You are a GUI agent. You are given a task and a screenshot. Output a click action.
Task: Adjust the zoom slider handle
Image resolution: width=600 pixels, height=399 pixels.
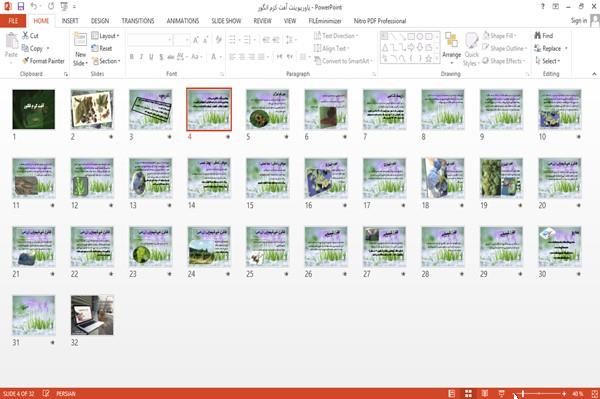coord(523,394)
